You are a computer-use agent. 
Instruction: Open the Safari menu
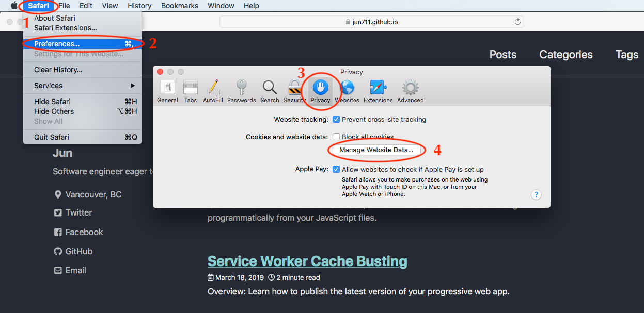coord(39,6)
